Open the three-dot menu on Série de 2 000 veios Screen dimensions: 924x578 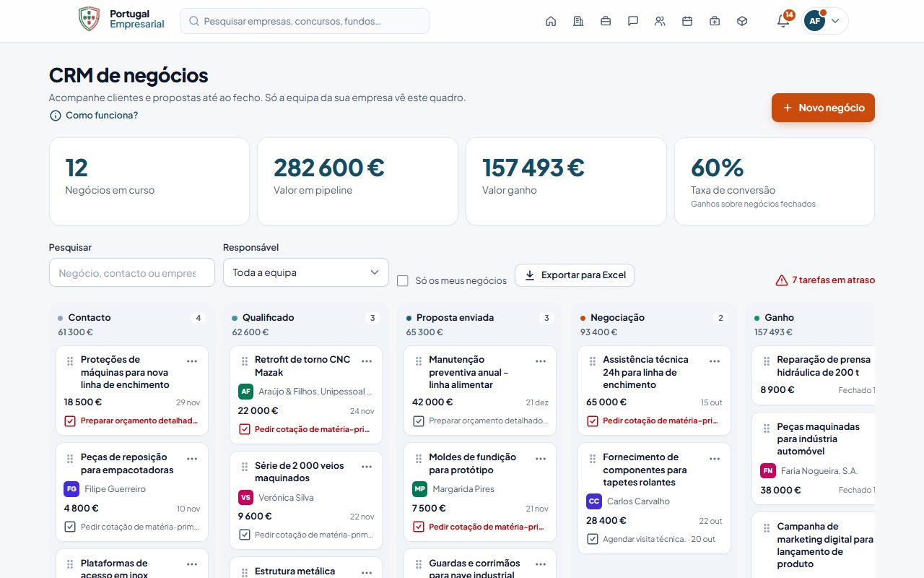[367, 467]
